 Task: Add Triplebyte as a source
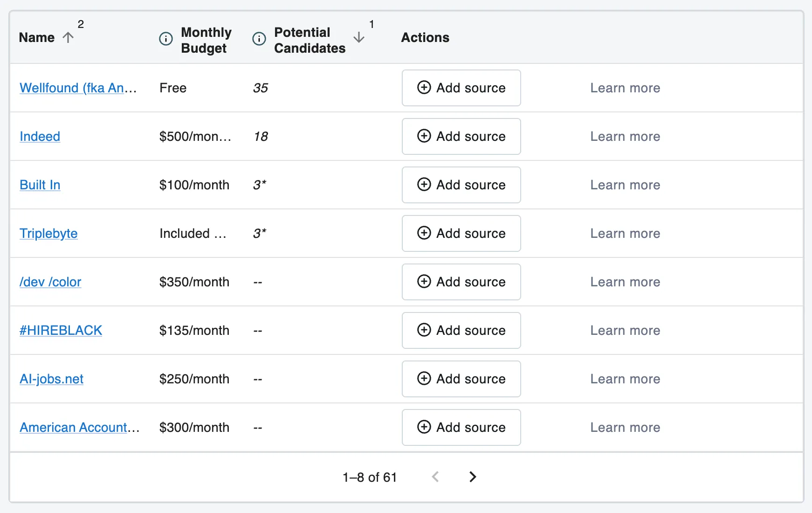click(x=461, y=233)
